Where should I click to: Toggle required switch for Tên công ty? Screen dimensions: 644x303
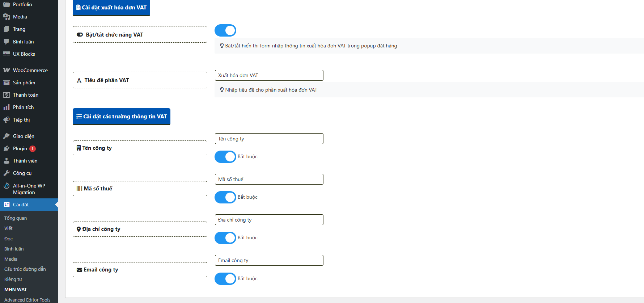(225, 157)
